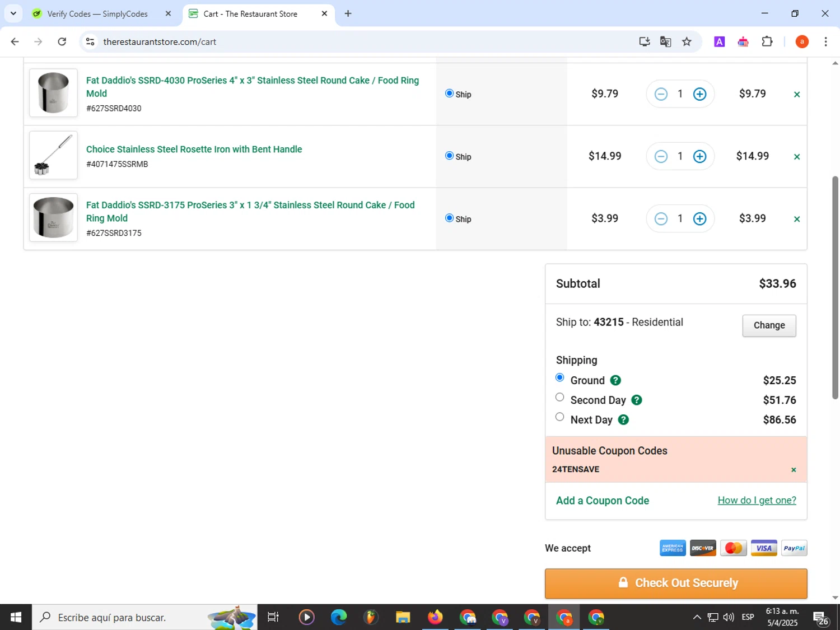Click the page vertical scrollbar
Viewport: 840px width, 630px height.
coord(835,287)
